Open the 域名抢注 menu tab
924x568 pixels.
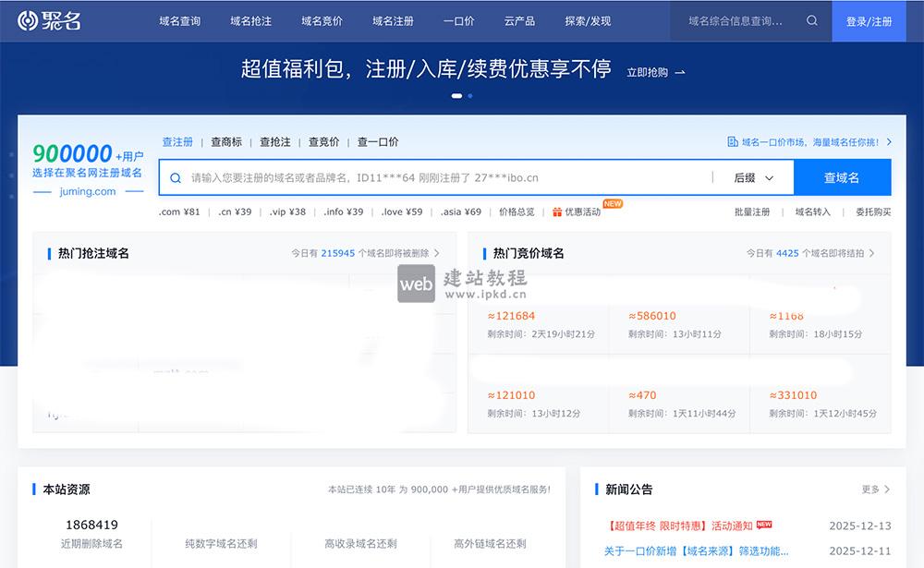point(249,19)
